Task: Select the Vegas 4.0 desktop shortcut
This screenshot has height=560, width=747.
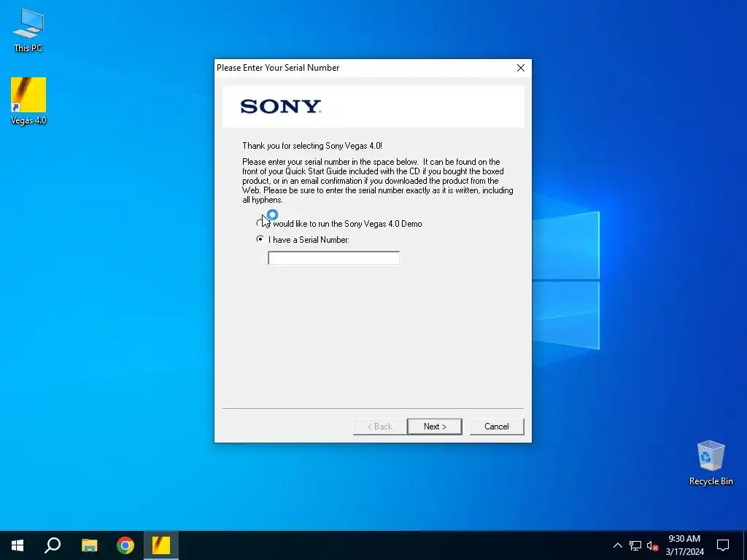Action: pos(28,101)
